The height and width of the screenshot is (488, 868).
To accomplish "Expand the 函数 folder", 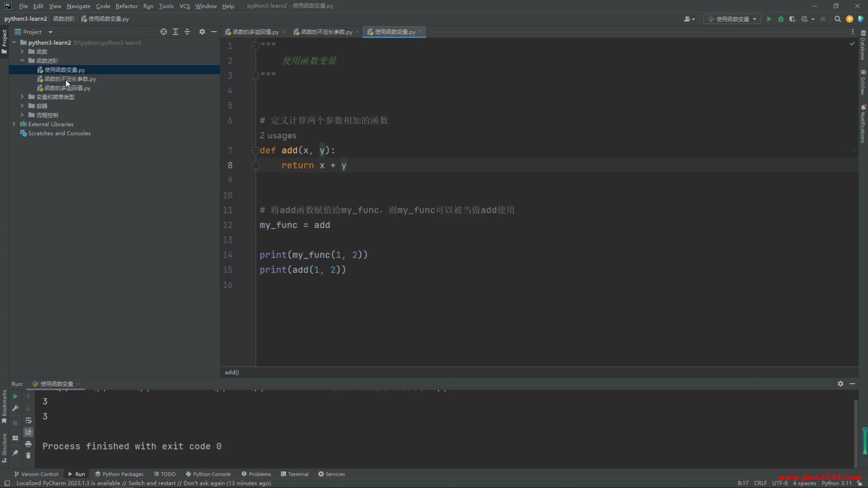I will [22, 52].
